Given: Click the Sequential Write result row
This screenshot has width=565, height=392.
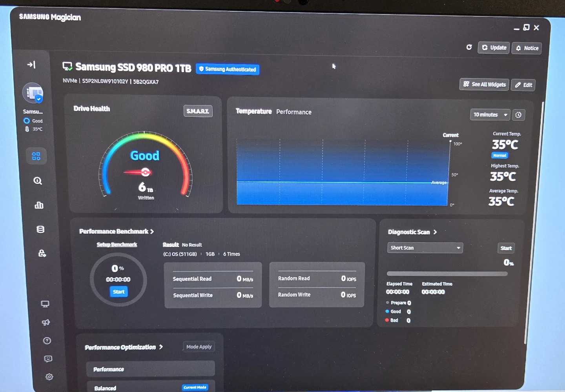Looking at the screenshot, I should (x=213, y=295).
